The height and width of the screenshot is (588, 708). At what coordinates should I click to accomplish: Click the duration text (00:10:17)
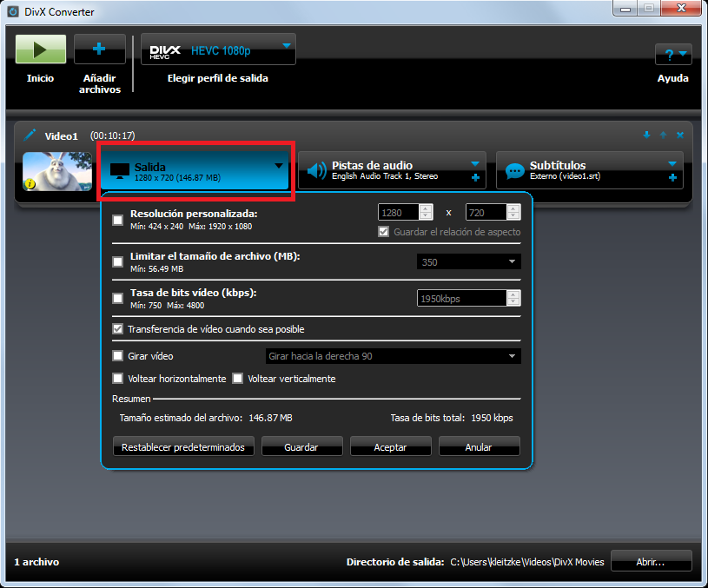(112, 135)
